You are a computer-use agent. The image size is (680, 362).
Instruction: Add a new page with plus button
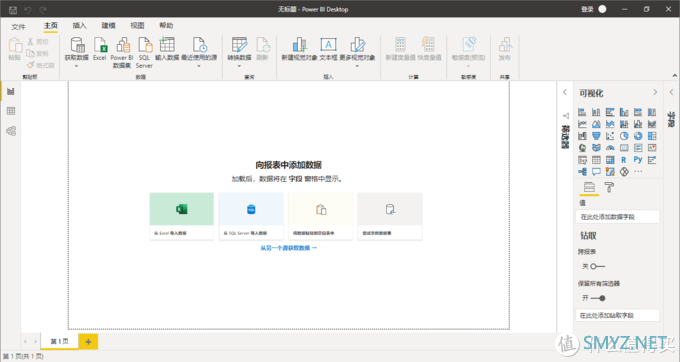(x=88, y=342)
